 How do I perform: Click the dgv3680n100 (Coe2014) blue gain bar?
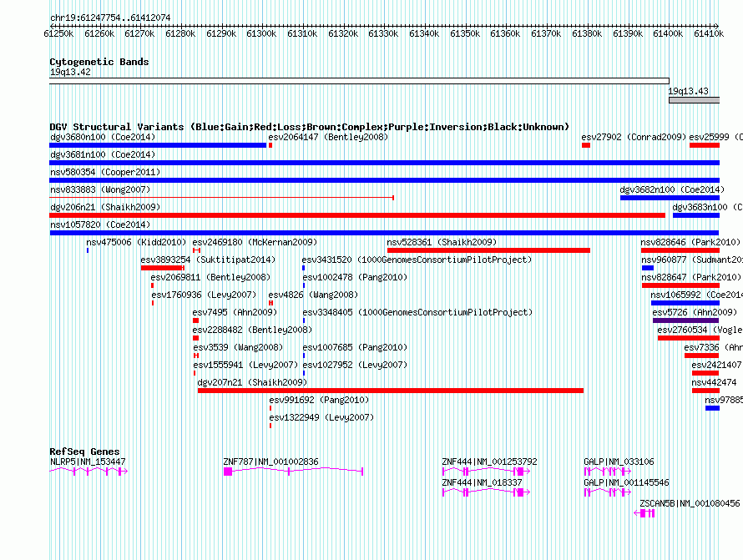tap(158, 145)
